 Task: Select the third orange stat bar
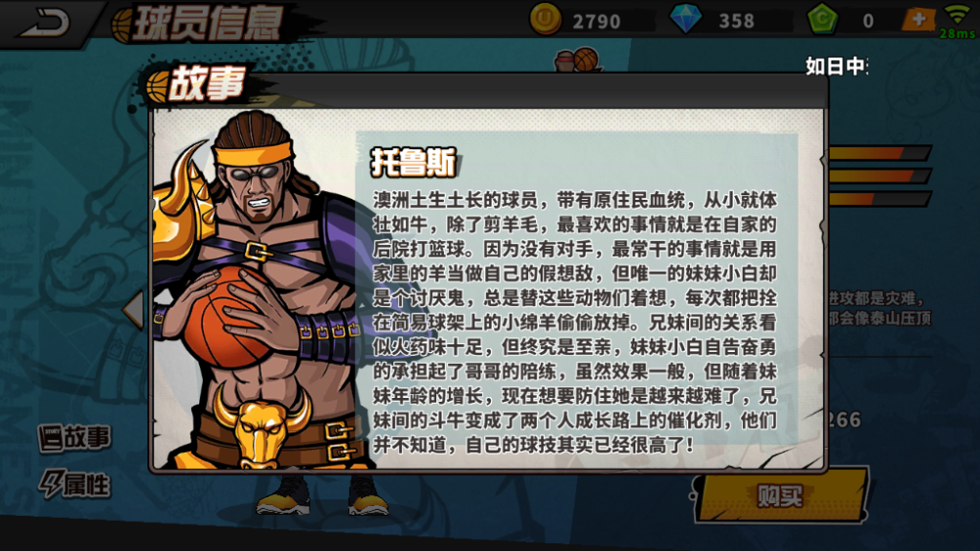pos(878,199)
